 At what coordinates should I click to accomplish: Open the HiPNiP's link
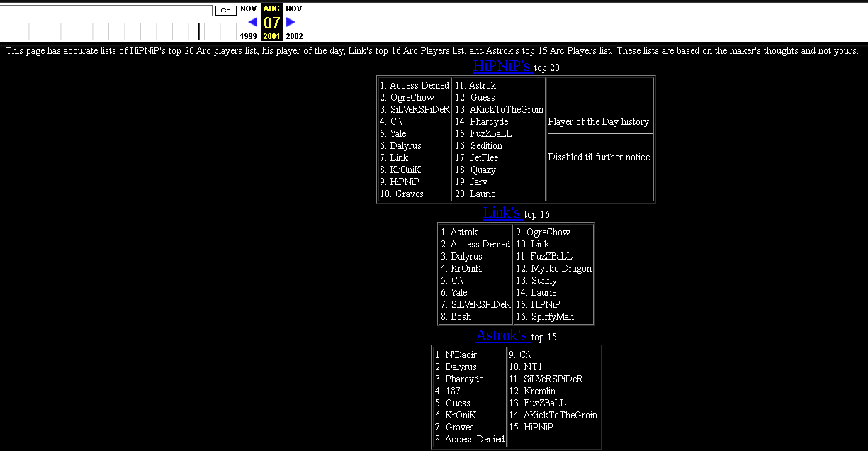tap(502, 67)
